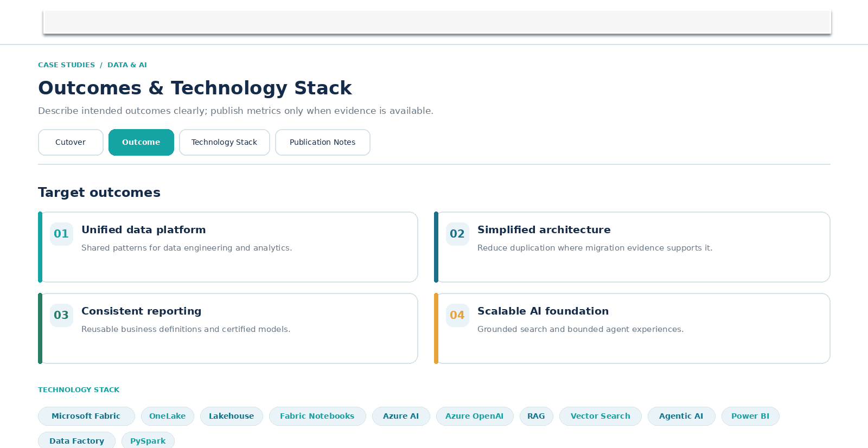Follow the CASE STUDIES breadcrumb link
The height and width of the screenshot is (448, 868).
point(66,65)
